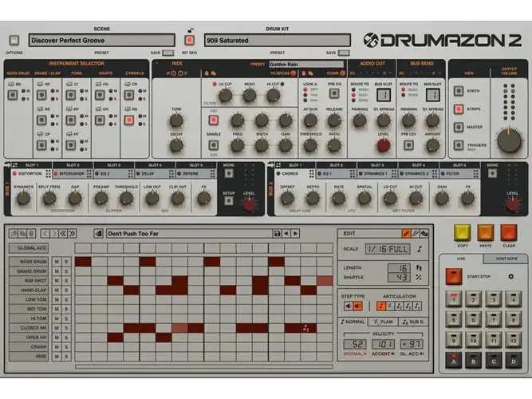532x399 pixels.
Task: Go to the previous pattern preset
Action: click(x=286, y=234)
